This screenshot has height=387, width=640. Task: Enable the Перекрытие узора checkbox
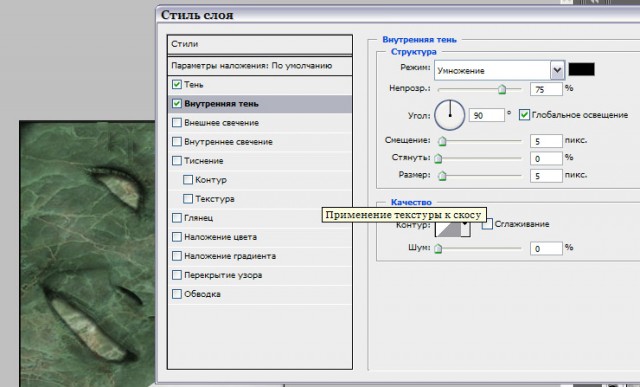177,275
